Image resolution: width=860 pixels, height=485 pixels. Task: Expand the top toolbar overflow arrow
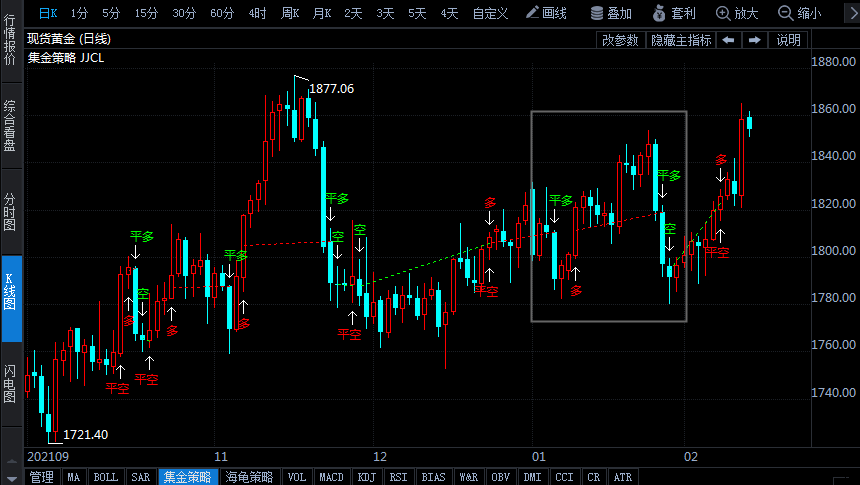[853, 13]
